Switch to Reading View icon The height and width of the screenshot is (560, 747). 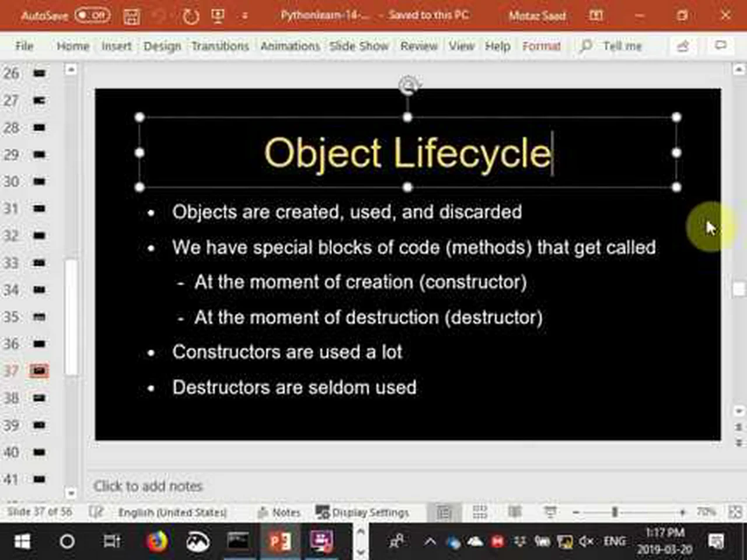515,512
